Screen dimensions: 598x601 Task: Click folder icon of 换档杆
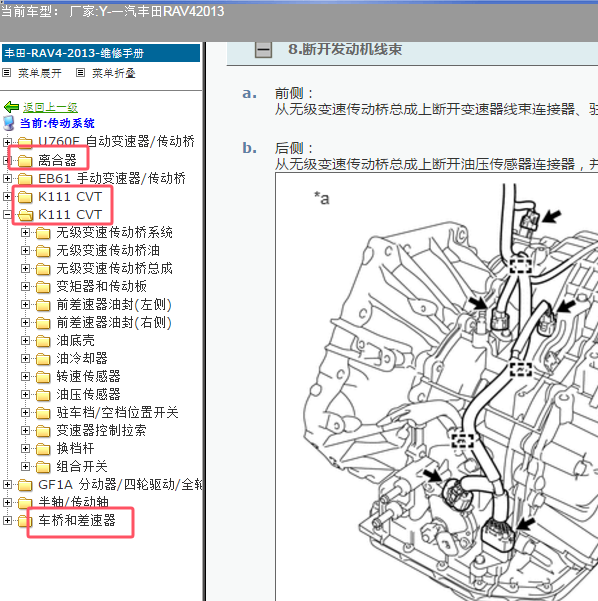click(43, 449)
